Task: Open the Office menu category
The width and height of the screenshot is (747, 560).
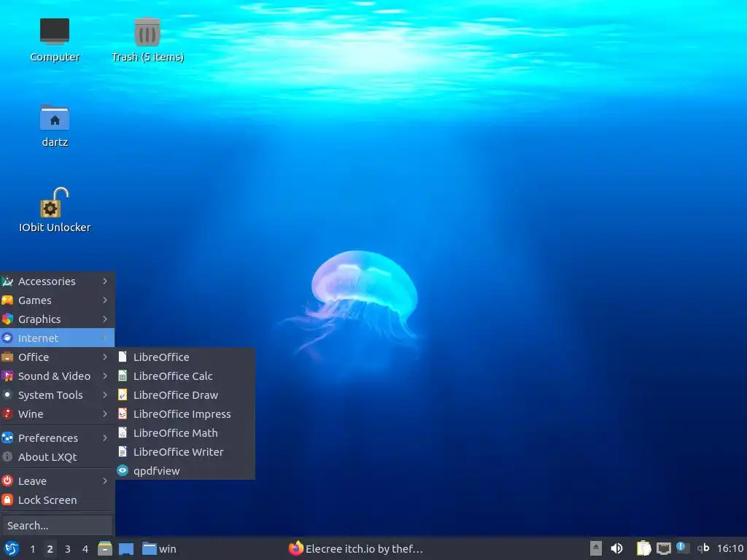Action: (57, 357)
